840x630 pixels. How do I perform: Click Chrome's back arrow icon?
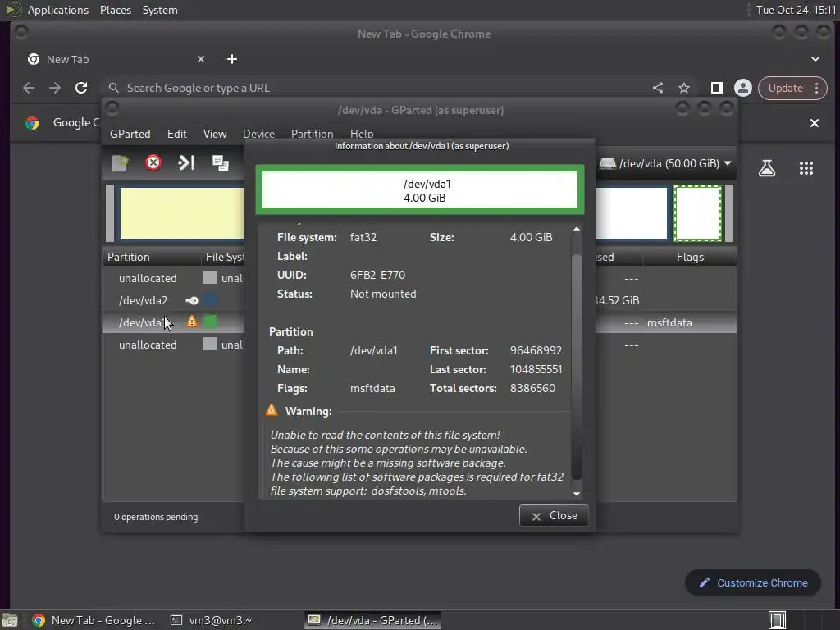tap(29, 88)
